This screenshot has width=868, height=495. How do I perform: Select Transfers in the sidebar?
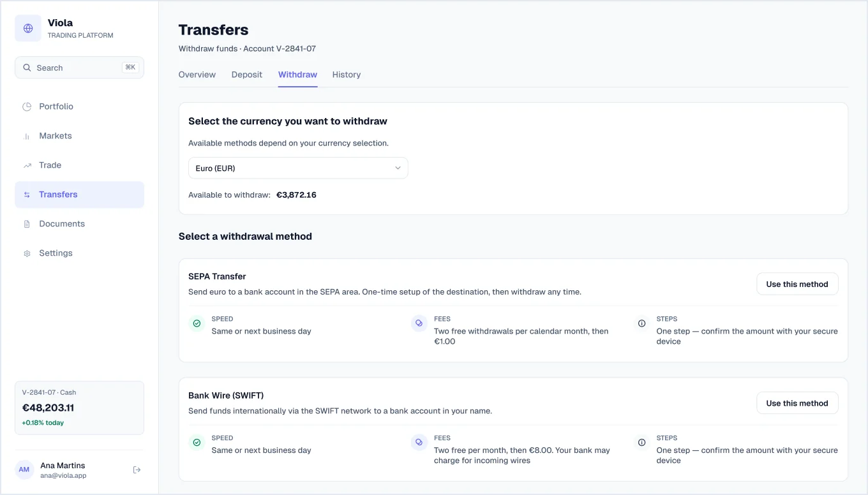pos(80,195)
